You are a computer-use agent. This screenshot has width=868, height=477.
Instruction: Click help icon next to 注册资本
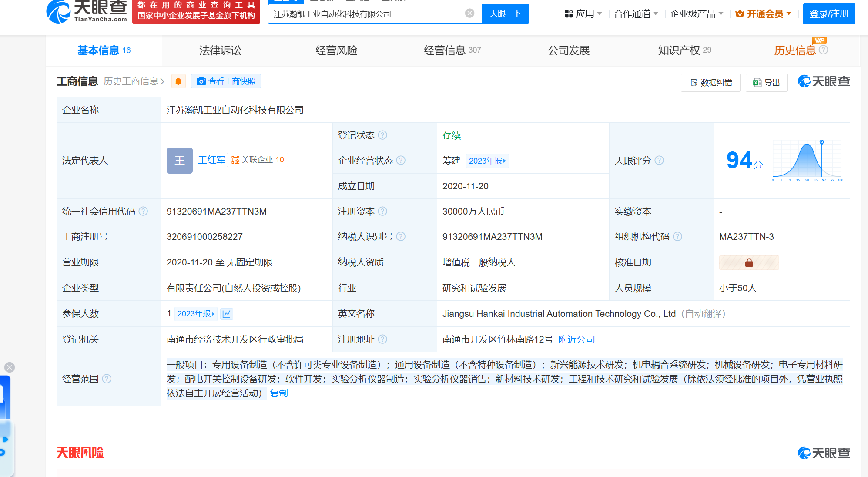click(382, 211)
